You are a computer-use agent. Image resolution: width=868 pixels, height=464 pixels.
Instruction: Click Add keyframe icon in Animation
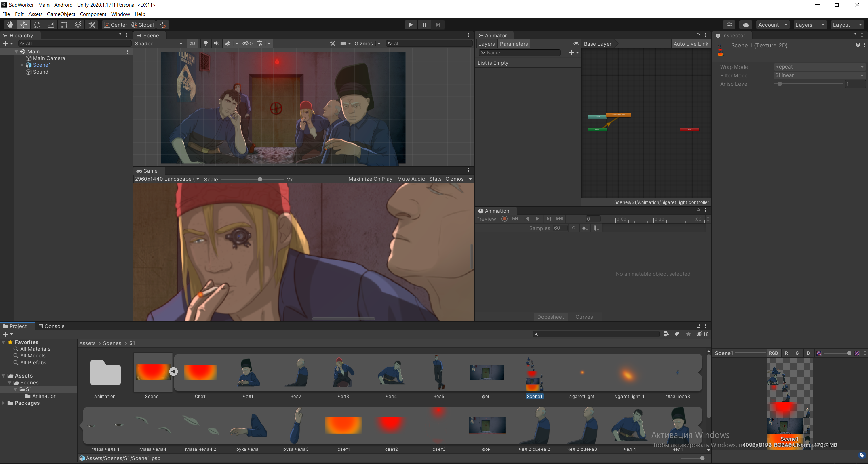(x=585, y=228)
